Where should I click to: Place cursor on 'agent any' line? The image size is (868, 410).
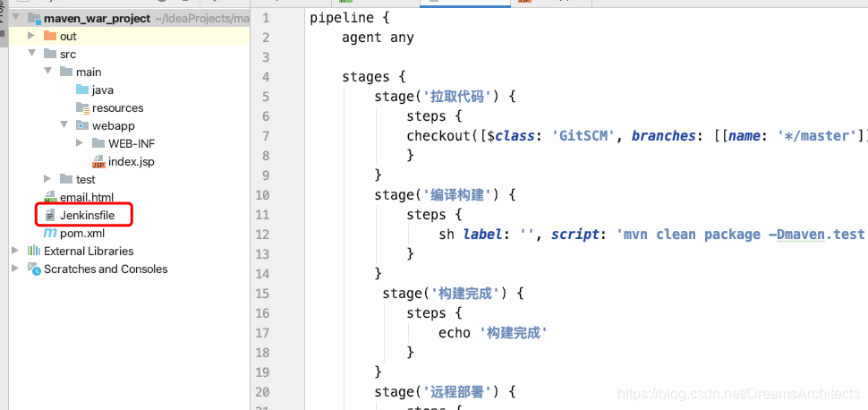click(x=378, y=38)
